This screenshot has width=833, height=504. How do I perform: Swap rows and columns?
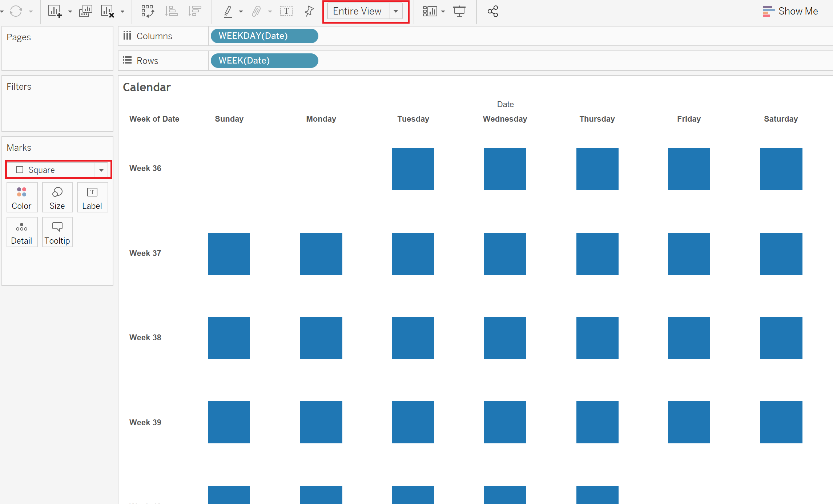(x=148, y=11)
